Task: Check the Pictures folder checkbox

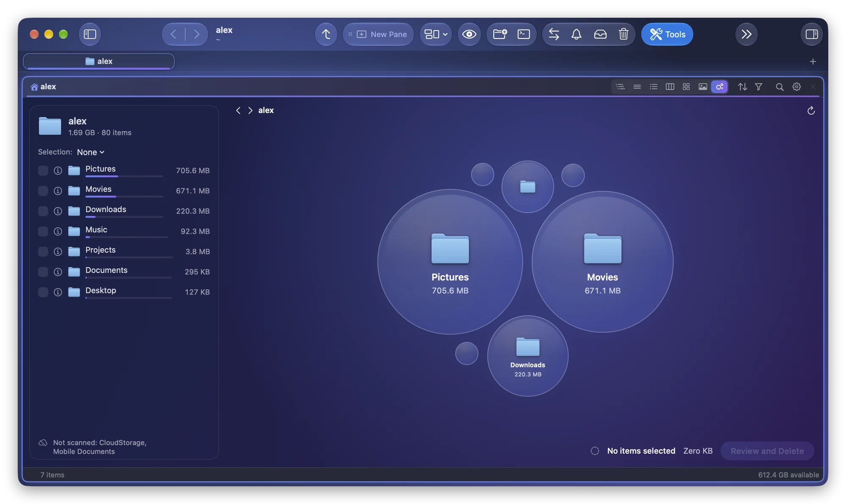Action: (x=43, y=170)
